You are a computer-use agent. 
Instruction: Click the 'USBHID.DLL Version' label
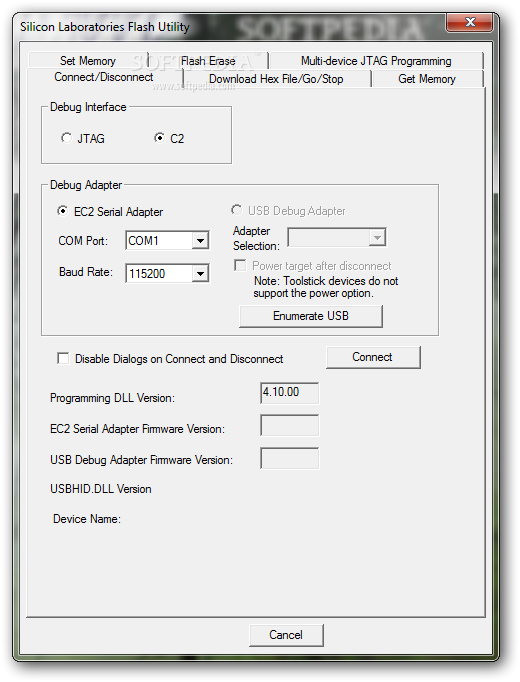pyautogui.click(x=101, y=489)
